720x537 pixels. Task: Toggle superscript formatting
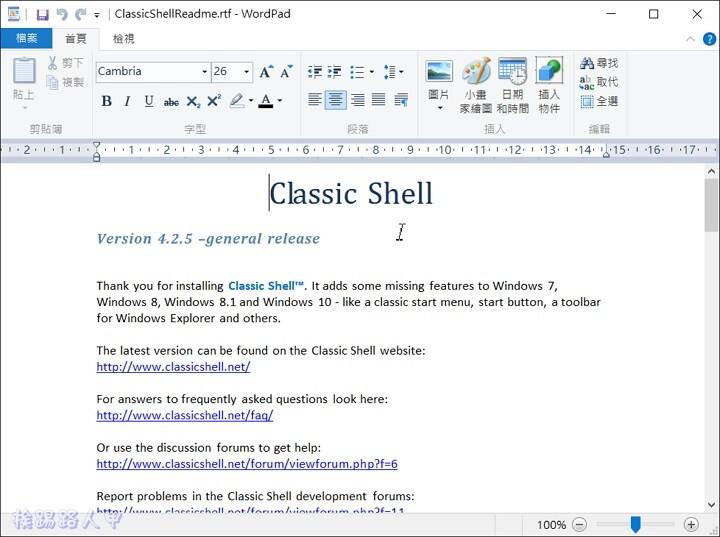tap(214, 101)
